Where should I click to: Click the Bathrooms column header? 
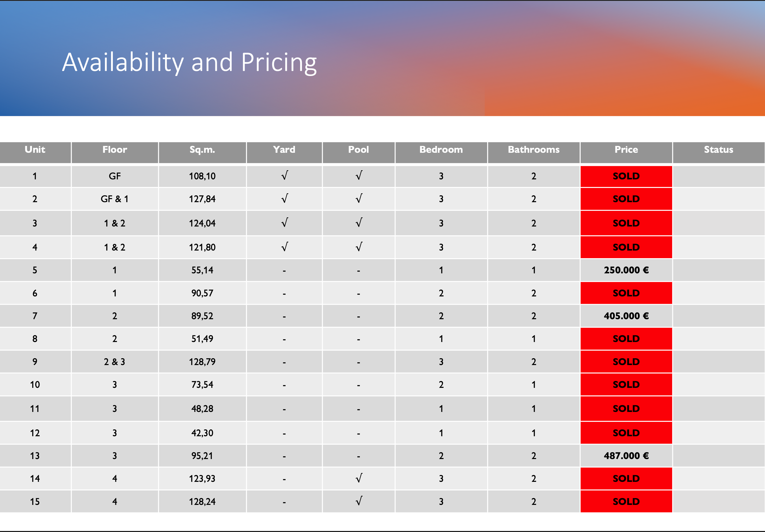533,150
